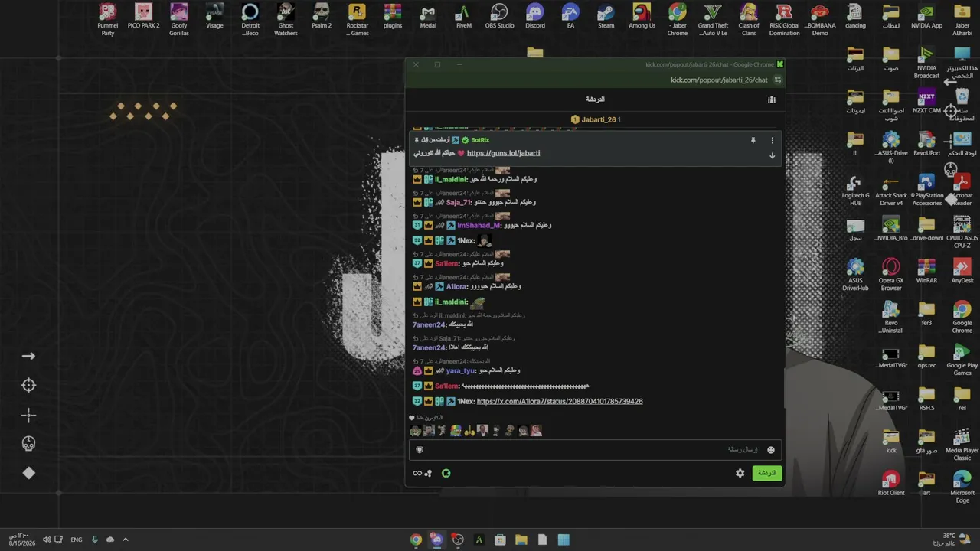This screenshot has height=551, width=980.
Task: Open the pinned message options menu
Action: tap(772, 140)
